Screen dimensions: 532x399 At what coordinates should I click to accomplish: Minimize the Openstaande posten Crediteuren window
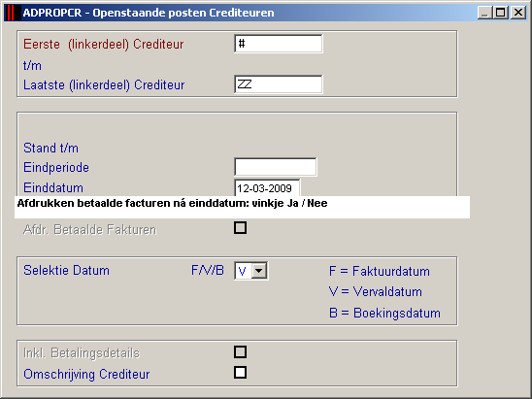tap(484, 13)
